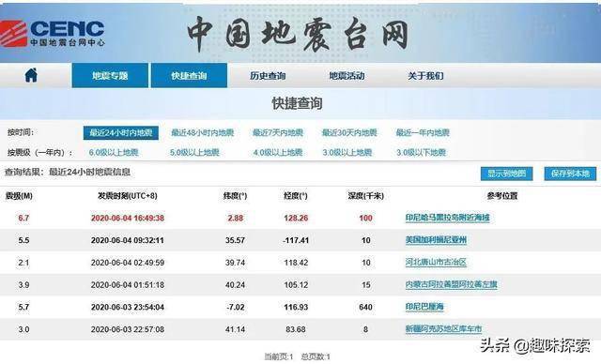This screenshot has width=601, height=364.
Task: Go to the 地震活动 section
Action: point(347,76)
